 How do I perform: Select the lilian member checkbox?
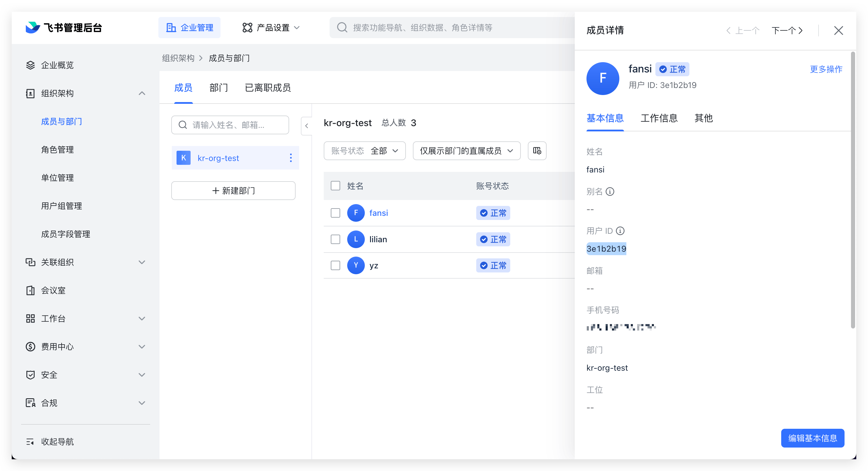[335, 239]
